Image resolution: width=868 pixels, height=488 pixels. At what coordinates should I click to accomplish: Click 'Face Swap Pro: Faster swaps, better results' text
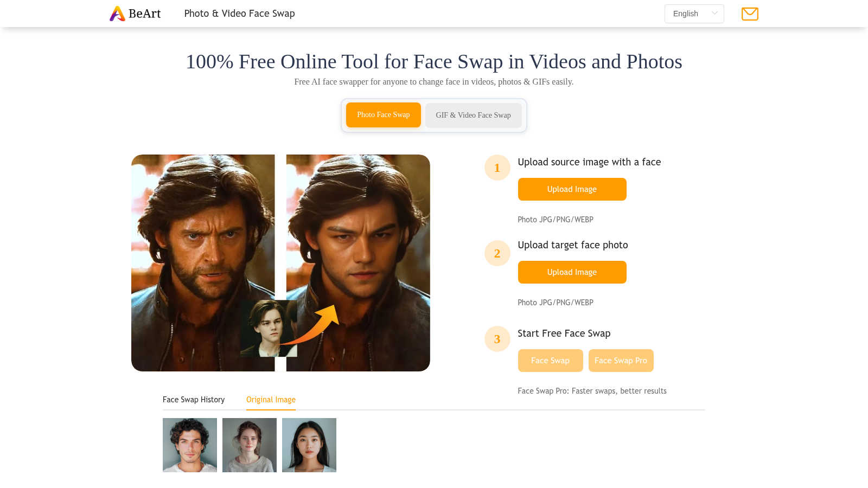592,391
